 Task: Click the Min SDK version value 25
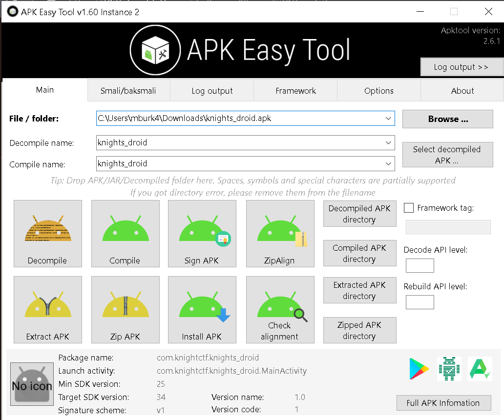(161, 384)
